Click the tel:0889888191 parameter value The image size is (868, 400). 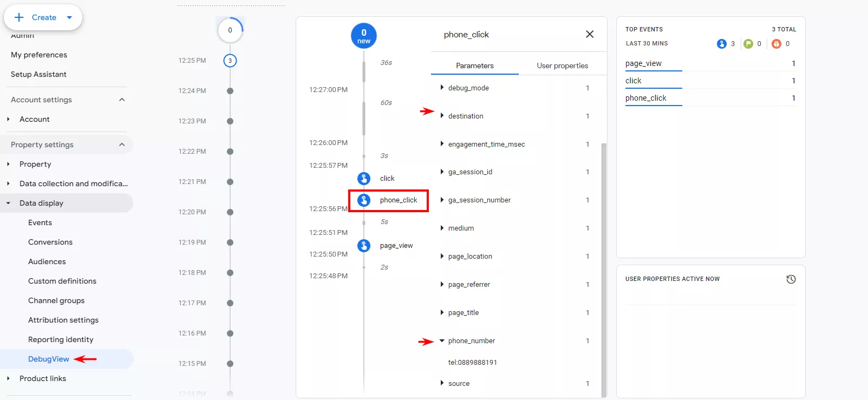tap(473, 363)
